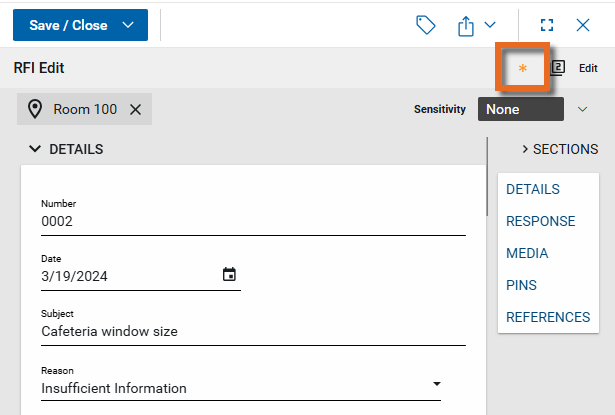
Task: Collapse the DETAILS section header
Action: pos(66,149)
